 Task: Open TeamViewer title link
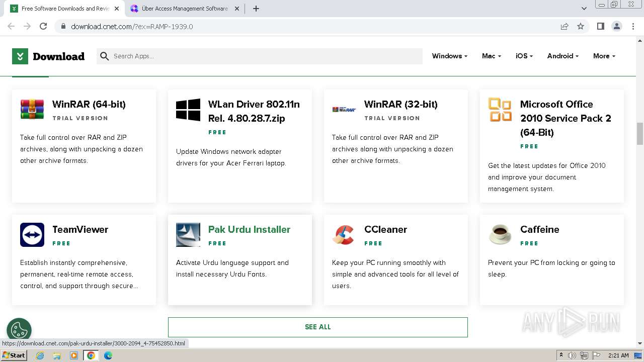click(x=80, y=229)
